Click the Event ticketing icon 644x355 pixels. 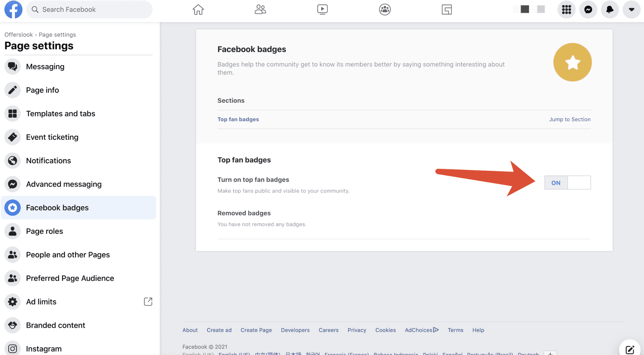pos(12,137)
